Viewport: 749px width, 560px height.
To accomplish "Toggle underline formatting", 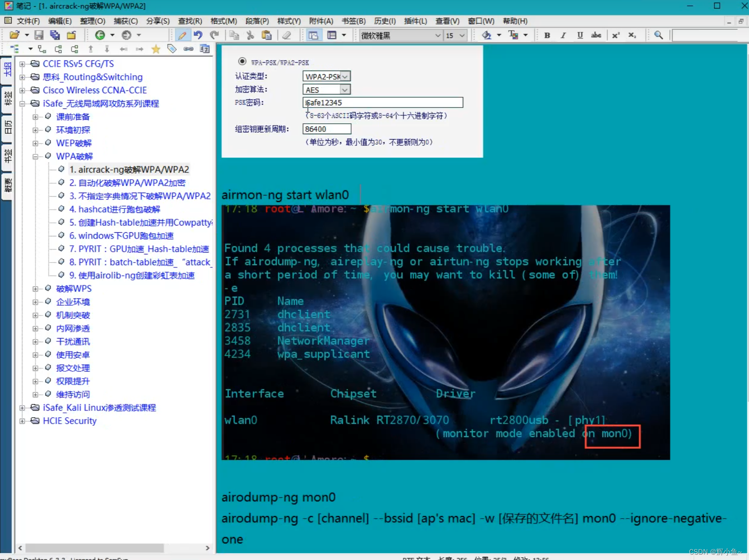I will (580, 35).
